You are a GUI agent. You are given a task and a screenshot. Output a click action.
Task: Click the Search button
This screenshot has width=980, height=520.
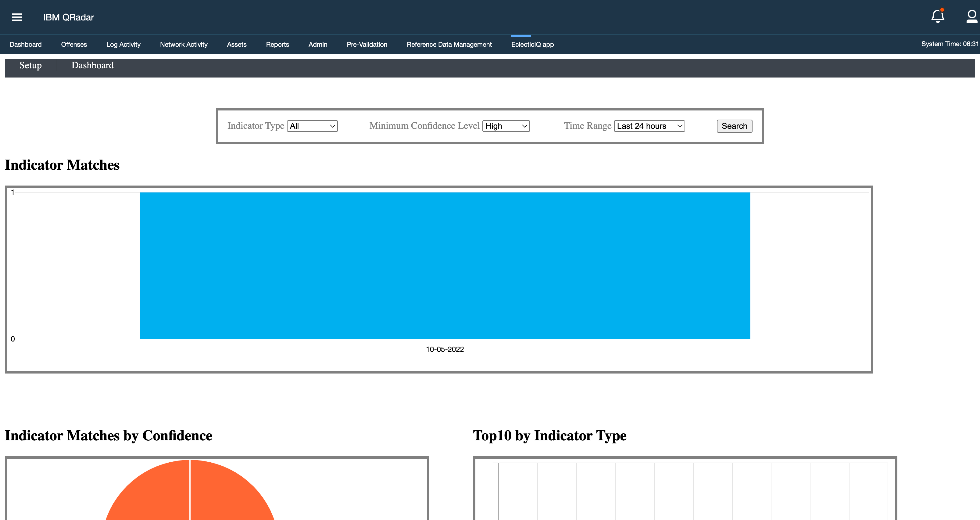pyautogui.click(x=734, y=126)
